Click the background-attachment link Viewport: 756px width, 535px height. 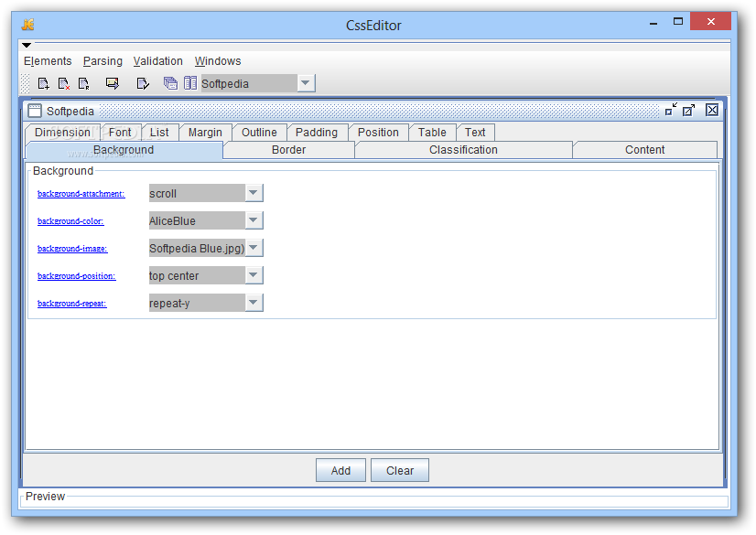tap(81, 194)
